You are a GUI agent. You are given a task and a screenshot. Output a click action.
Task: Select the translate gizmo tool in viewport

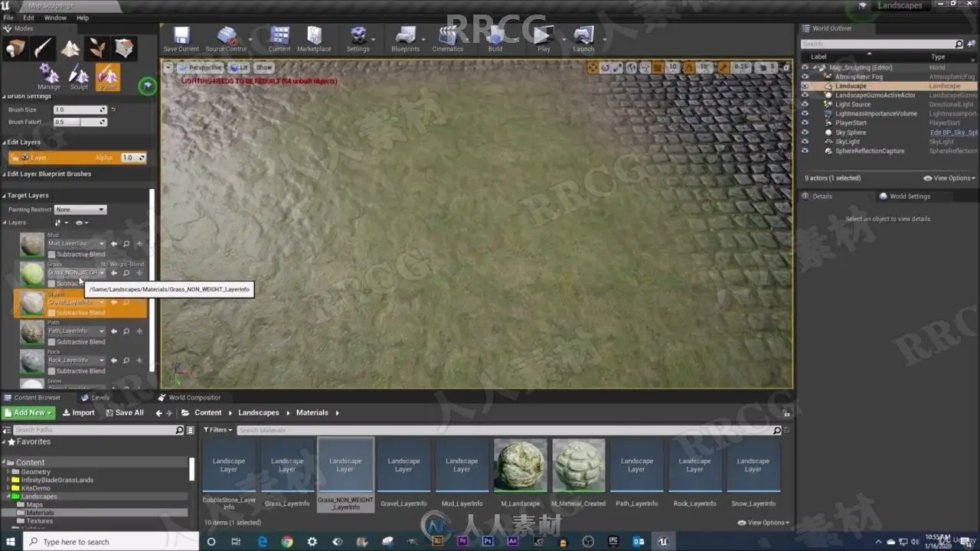click(x=593, y=68)
